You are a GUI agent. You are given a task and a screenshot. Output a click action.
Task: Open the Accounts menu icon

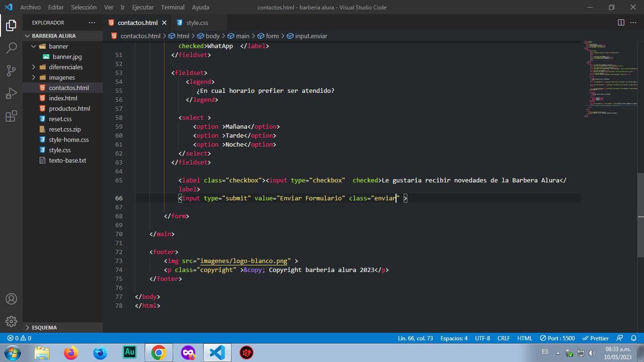pos(11,299)
